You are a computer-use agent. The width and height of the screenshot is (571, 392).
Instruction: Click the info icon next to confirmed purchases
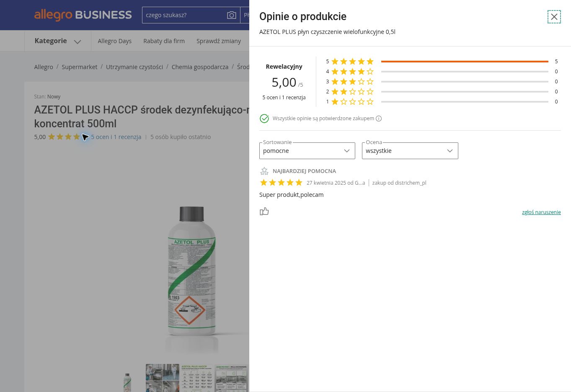[379, 119]
